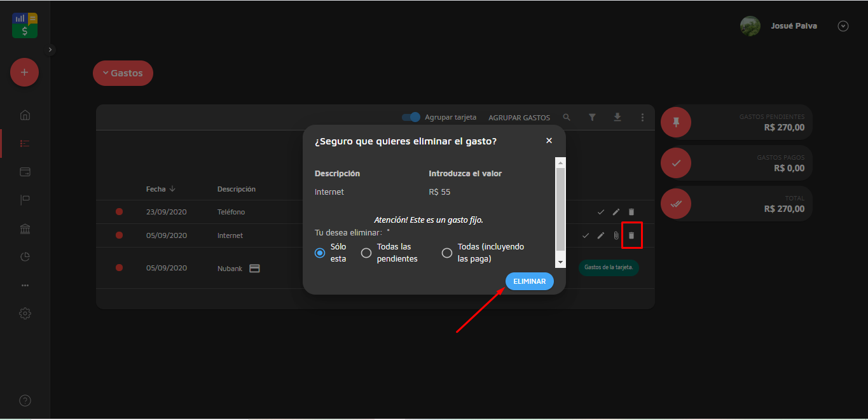The width and height of the screenshot is (868, 420).
Task: Click AGRUPAR GASTOS button
Action: point(519,118)
